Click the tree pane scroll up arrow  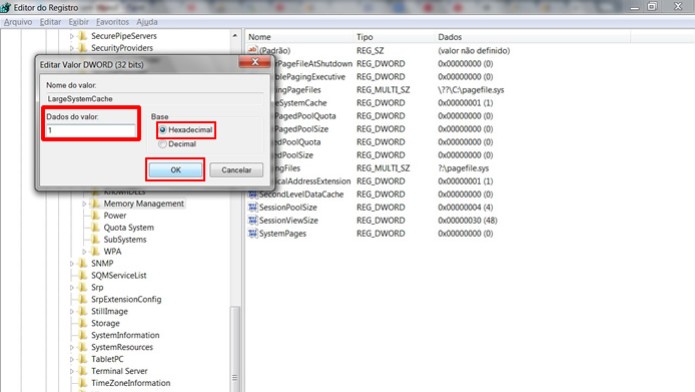pyautogui.click(x=235, y=35)
